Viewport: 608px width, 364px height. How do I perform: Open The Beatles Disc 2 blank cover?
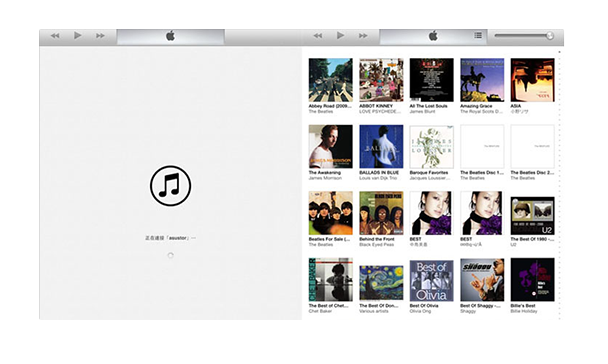pyautogui.click(x=532, y=147)
